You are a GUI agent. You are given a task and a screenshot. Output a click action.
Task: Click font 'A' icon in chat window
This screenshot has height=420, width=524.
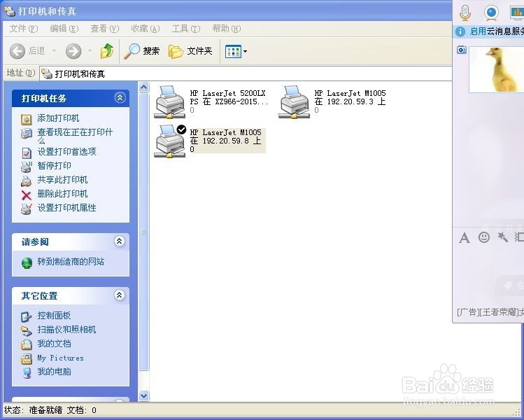pyautogui.click(x=464, y=238)
